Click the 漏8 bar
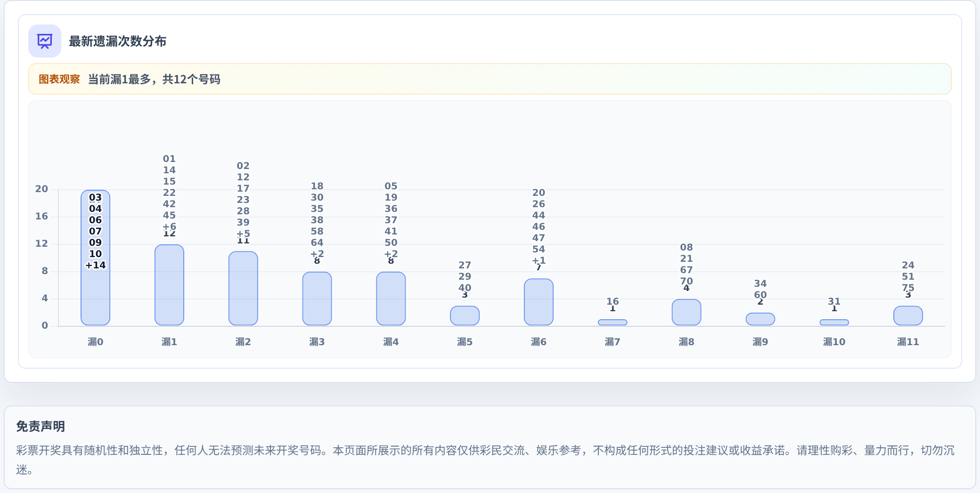 tap(686, 312)
